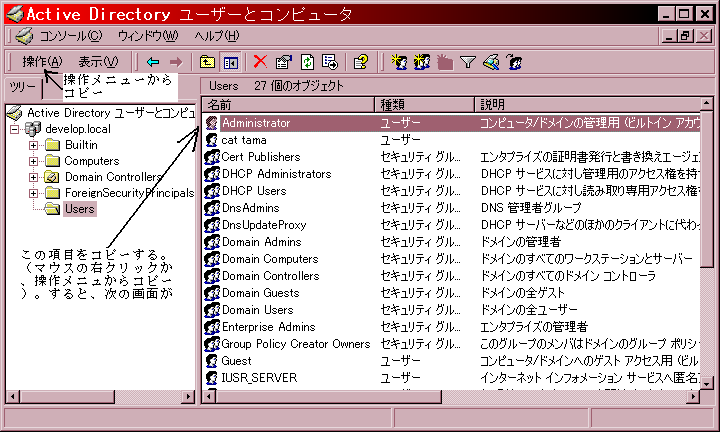Screen dimensions: 720x432
Task: Click the tree pane horizontal scrollbar left arrow
Action: tap(13, 396)
